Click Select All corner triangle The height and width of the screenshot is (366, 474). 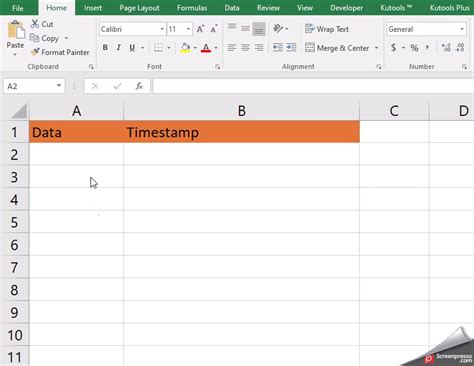[19, 111]
